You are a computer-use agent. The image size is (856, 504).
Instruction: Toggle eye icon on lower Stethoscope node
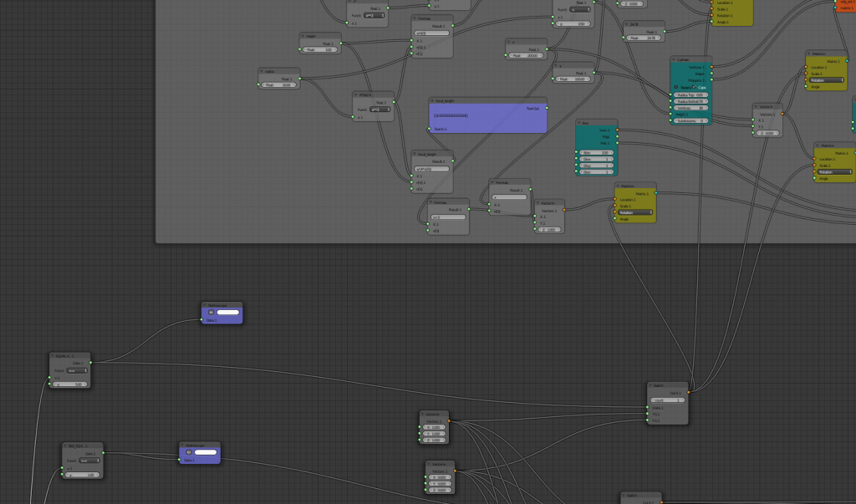(x=189, y=452)
